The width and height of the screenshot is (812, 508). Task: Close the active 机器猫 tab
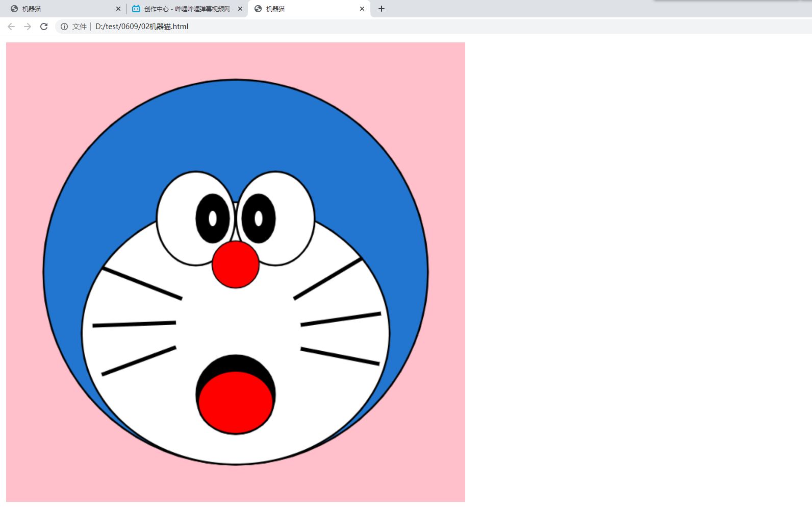tap(362, 9)
